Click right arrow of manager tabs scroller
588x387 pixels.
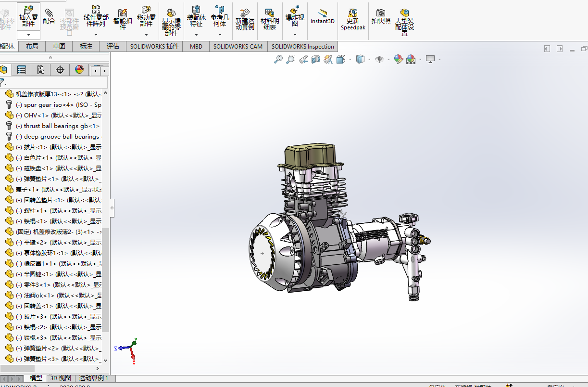coord(105,71)
